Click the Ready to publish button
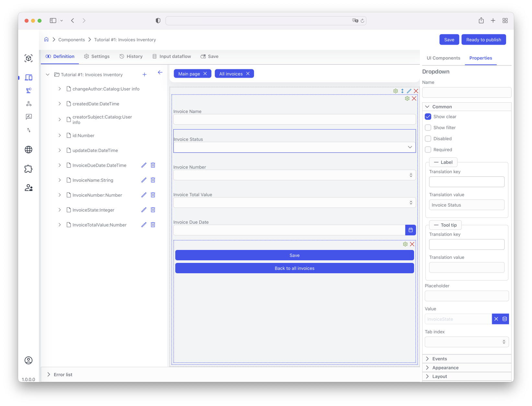This screenshot has height=406, width=532. pos(483,39)
